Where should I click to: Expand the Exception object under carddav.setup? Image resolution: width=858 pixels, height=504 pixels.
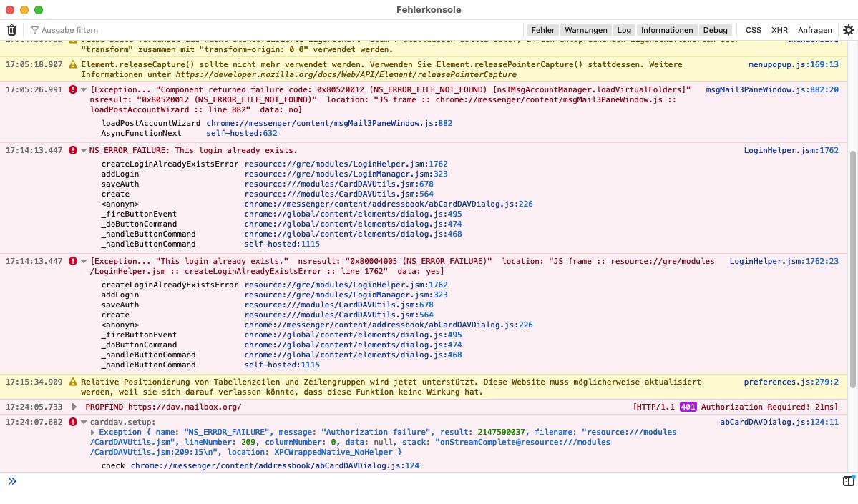point(93,433)
